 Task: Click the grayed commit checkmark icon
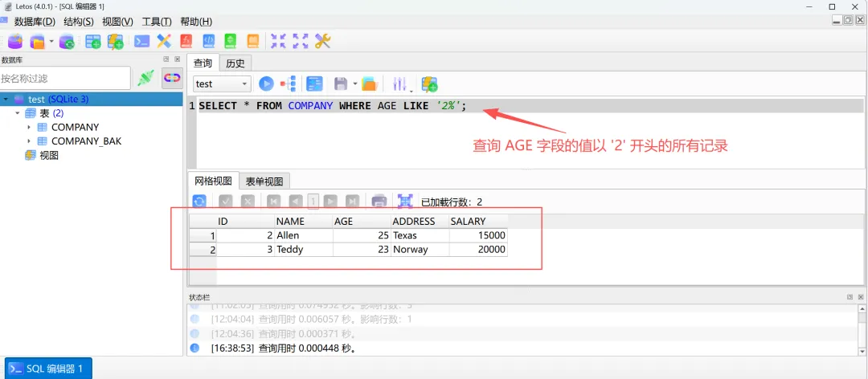(226, 202)
